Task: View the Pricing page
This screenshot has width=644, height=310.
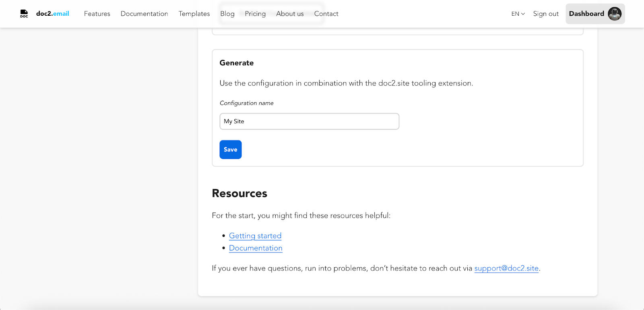Action: (255, 14)
